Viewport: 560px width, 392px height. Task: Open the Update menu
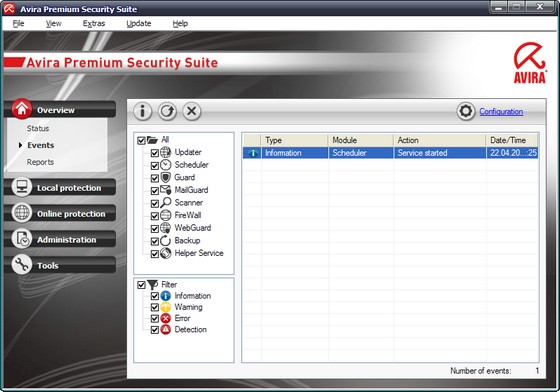pos(139,24)
